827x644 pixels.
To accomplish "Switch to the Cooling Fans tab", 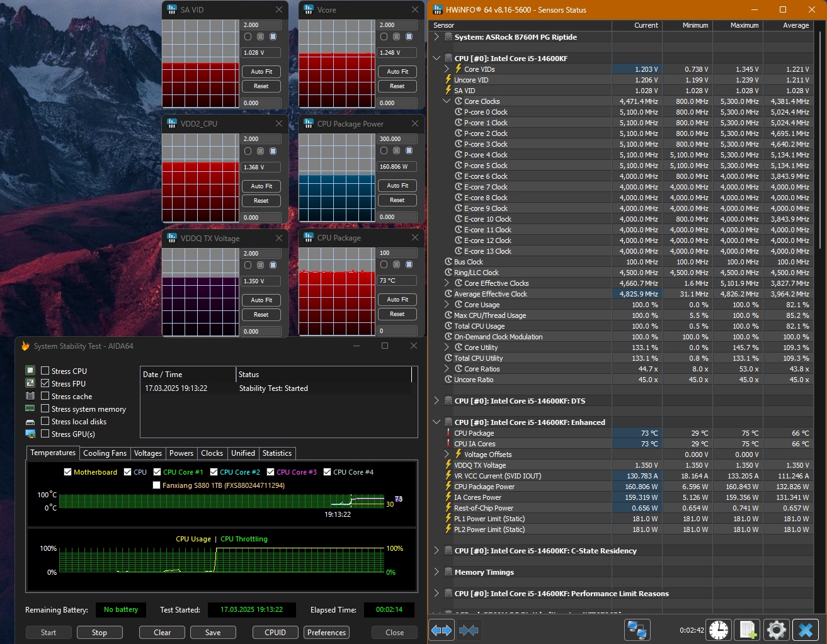I will (105, 453).
